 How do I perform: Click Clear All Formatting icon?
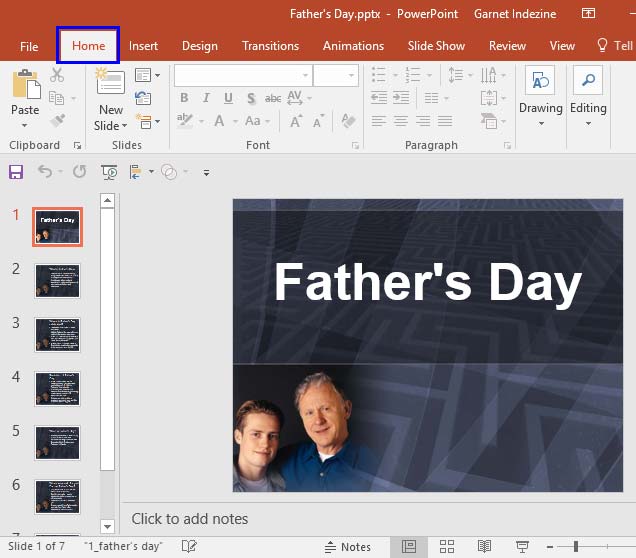click(348, 121)
